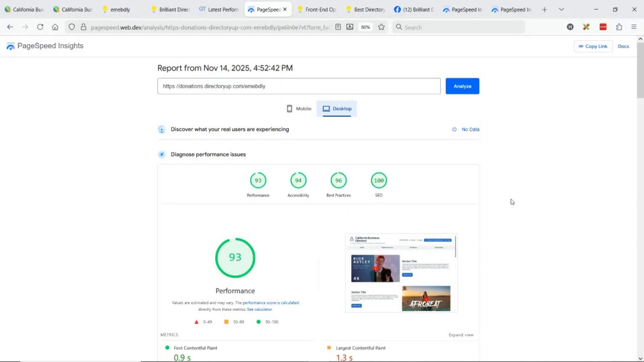Select the Desktop report tab
The image size is (644, 362).
[x=337, y=109]
